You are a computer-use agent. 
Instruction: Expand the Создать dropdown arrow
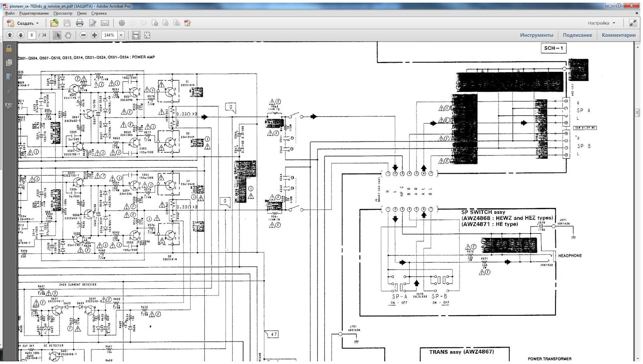tap(38, 23)
